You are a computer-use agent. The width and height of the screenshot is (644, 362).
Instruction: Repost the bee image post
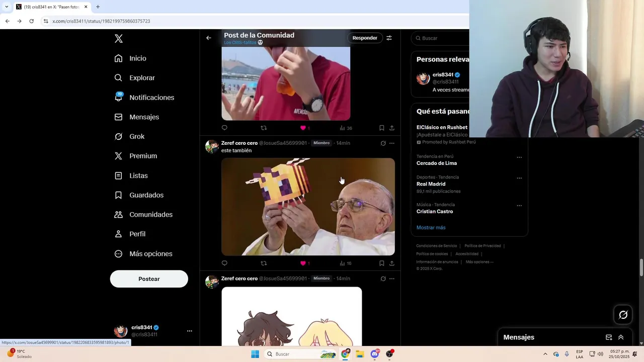tap(264, 263)
